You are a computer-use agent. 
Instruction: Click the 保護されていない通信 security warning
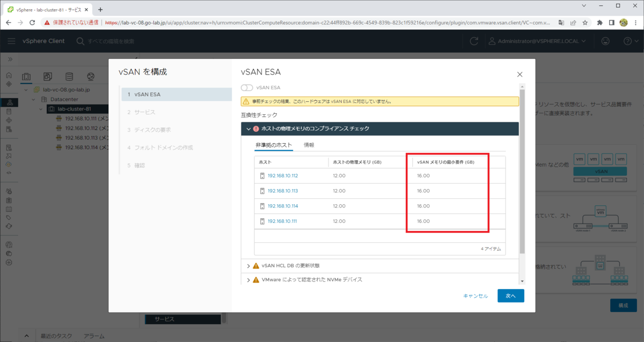point(71,23)
